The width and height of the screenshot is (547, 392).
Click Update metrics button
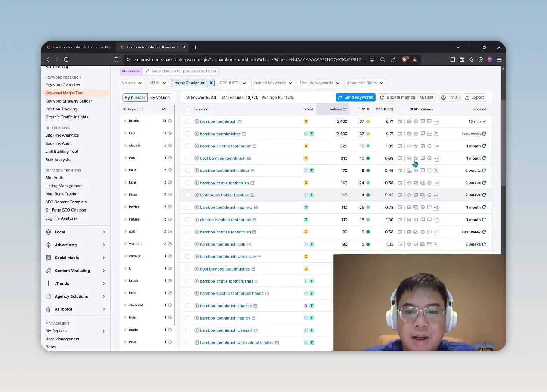click(x=407, y=97)
